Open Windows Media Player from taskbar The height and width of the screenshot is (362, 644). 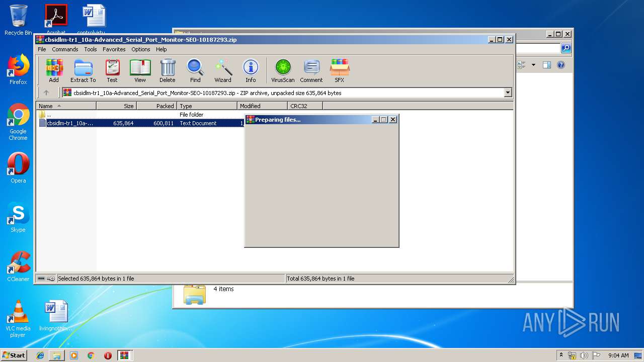click(74, 355)
